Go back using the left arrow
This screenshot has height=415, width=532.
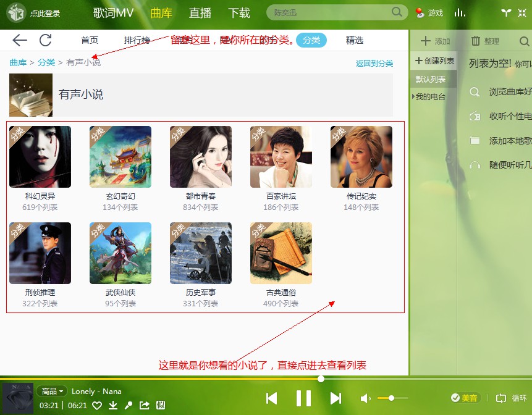20,40
